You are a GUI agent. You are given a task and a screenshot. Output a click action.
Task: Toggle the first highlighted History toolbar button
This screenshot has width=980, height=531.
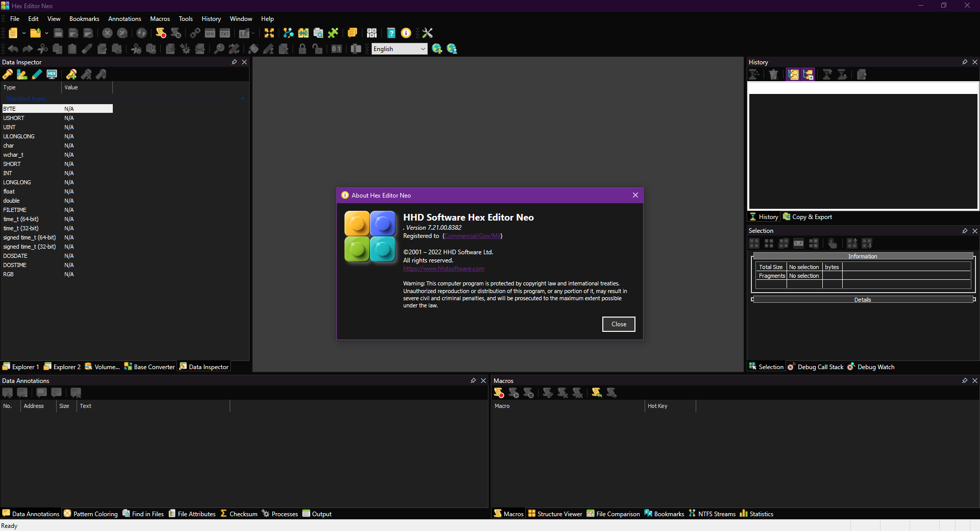[793, 75]
